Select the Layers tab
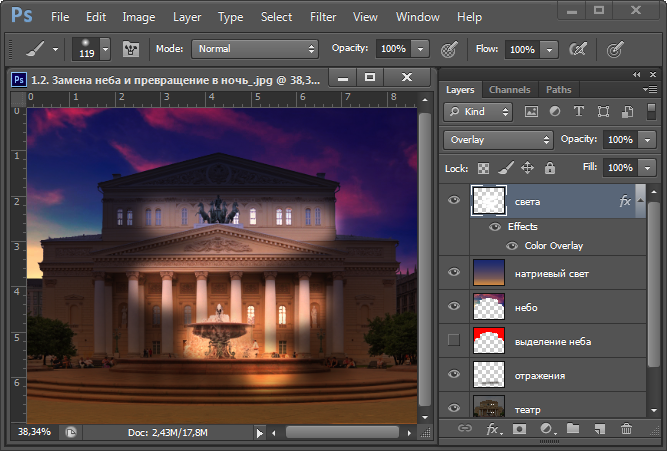Image resolution: width=667 pixels, height=451 pixels. 460,90
